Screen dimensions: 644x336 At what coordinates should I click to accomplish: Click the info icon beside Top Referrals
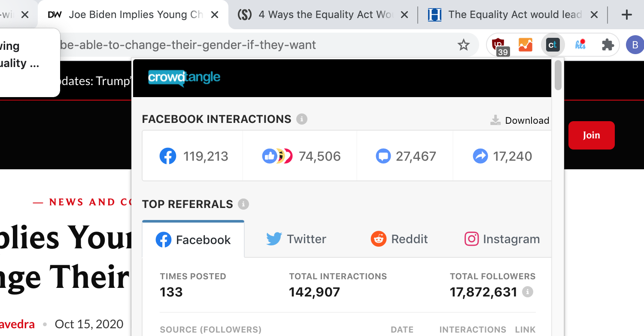pyautogui.click(x=243, y=204)
